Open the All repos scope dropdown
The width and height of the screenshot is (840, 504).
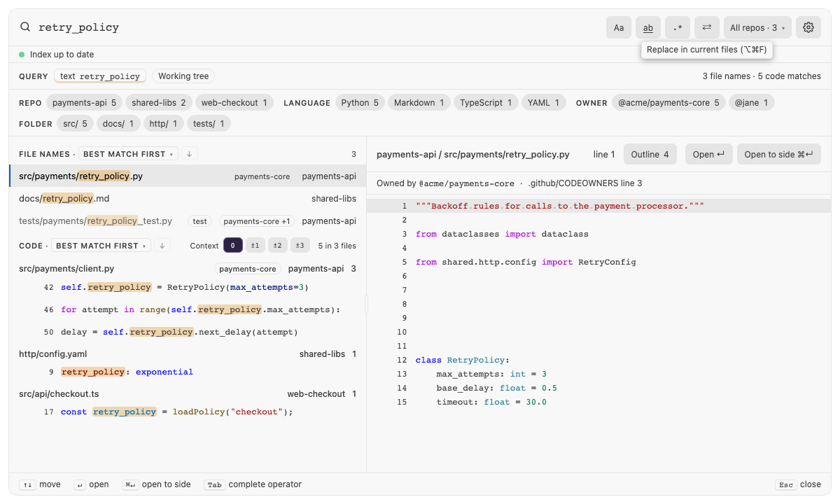point(757,27)
